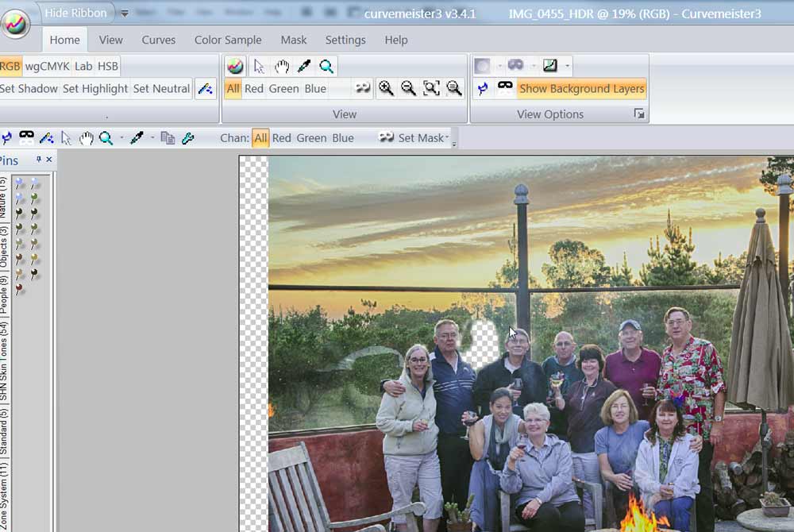
Task: Open the Set Mask dropdown
Action: tap(448, 138)
